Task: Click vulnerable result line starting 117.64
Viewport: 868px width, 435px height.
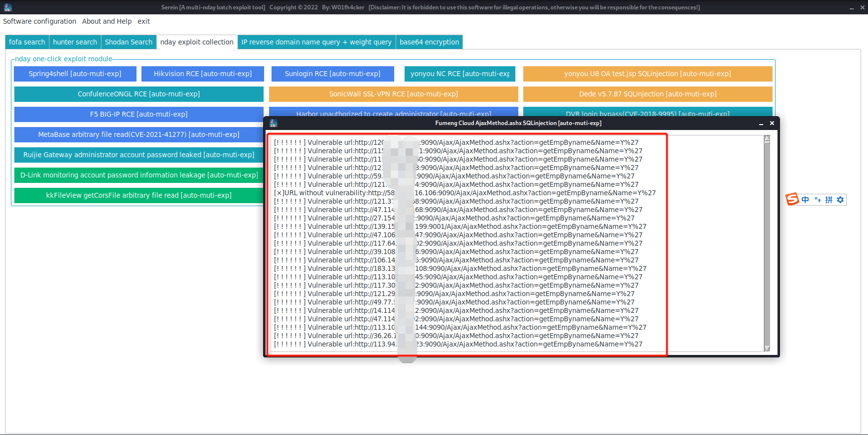Action: point(458,243)
